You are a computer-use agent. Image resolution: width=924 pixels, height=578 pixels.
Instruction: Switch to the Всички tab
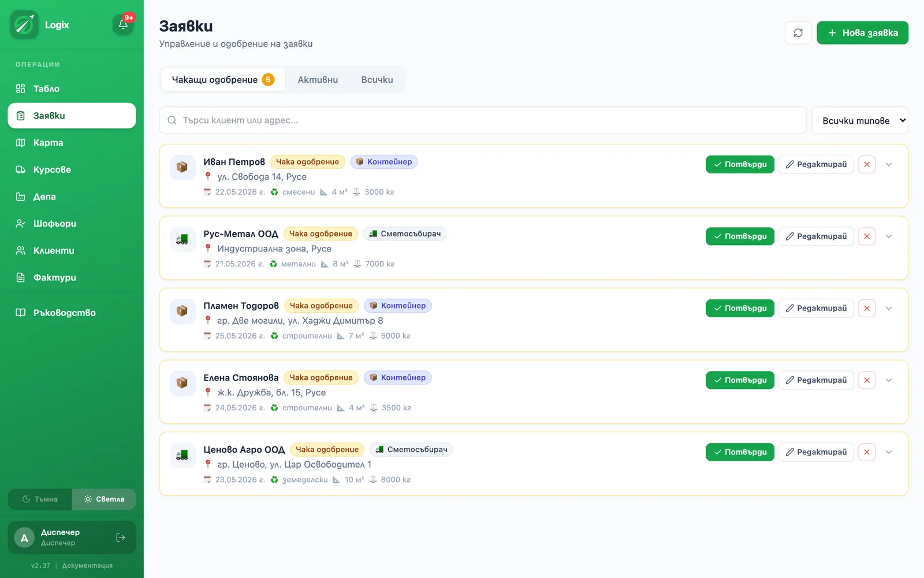[x=377, y=80]
